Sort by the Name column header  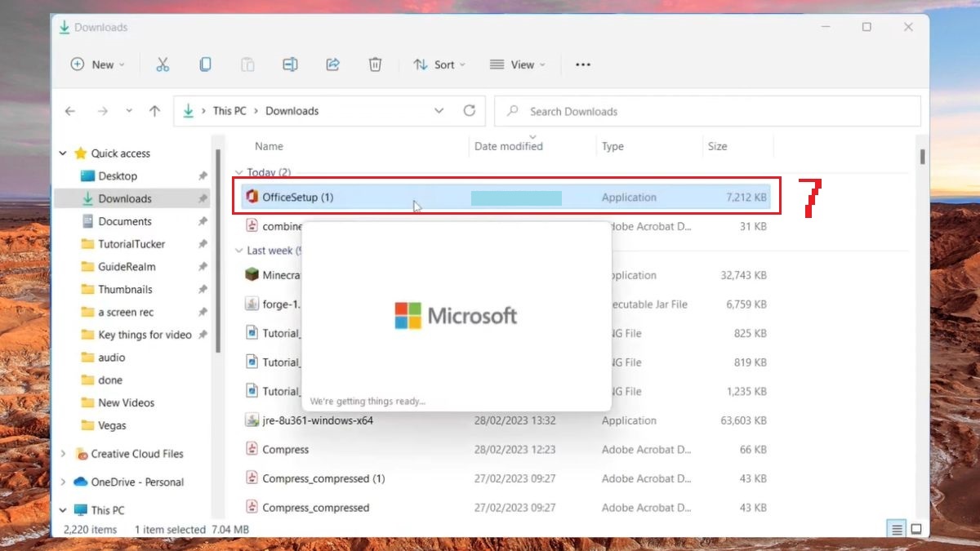coord(269,146)
